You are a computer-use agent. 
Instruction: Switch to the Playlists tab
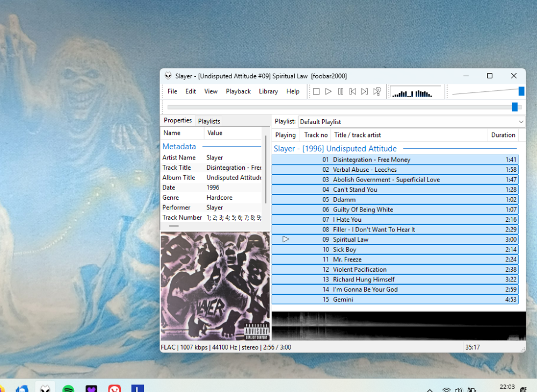click(x=209, y=121)
